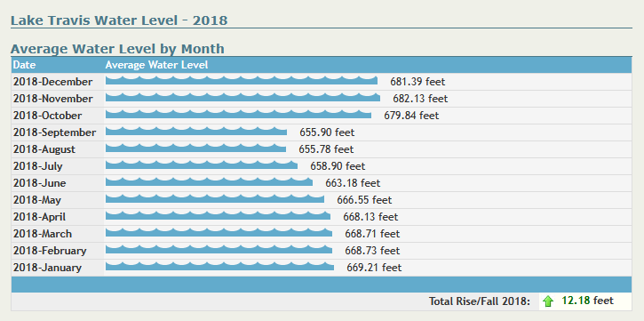
Task: Click the 682.13 feet value
Action: 420,99
